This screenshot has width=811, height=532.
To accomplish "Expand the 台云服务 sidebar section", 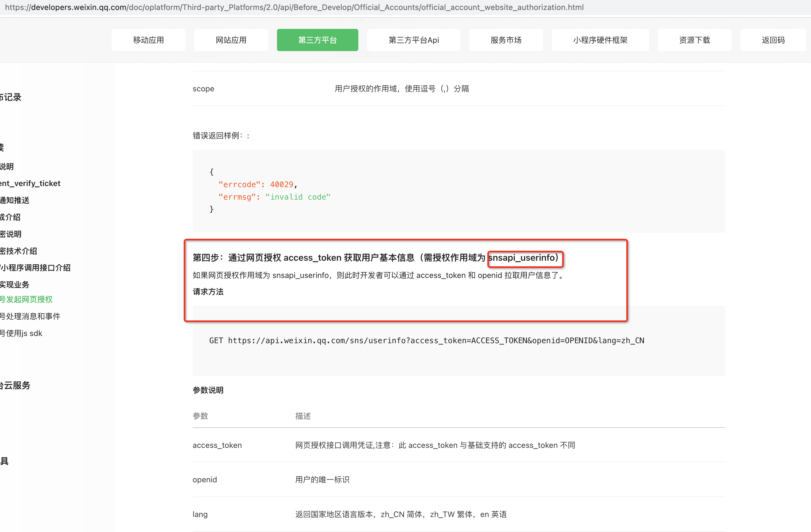I will pos(15,385).
